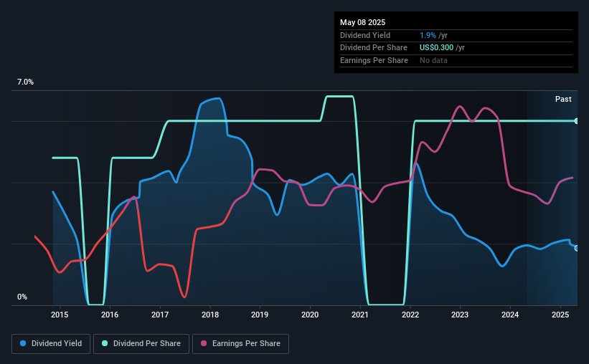The height and width of the screenshot is (364, 589).
Task: Toggle the Earnings Per Share legend button
Action: point(240,344)
